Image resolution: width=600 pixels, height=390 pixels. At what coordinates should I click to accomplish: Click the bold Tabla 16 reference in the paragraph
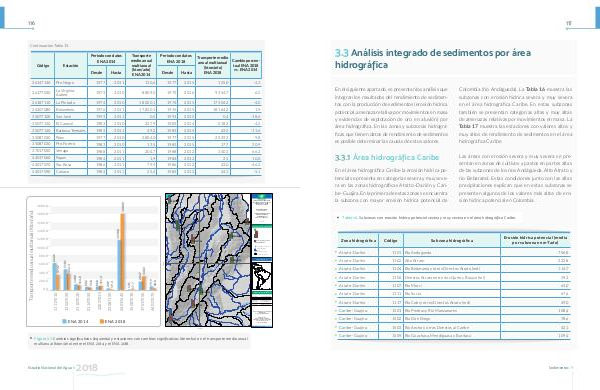533,89
